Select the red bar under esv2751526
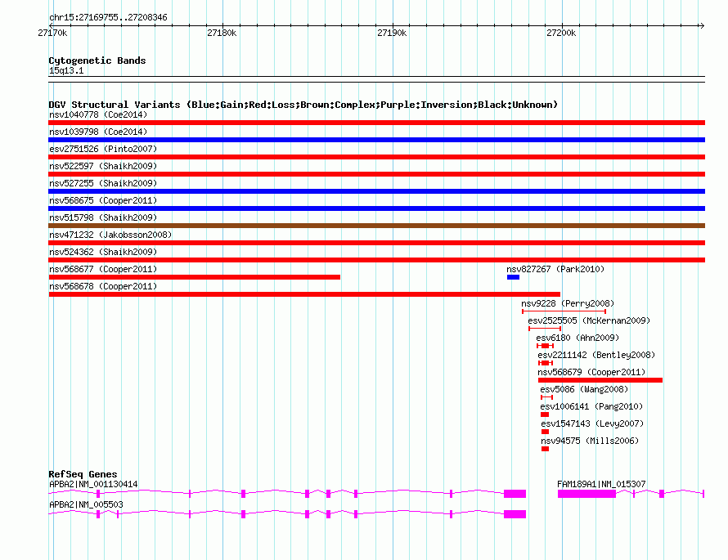 pos(376,157)
